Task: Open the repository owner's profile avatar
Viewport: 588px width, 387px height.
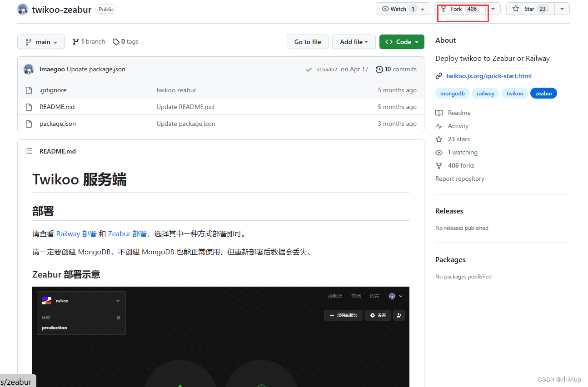Action: coord(22,9)
